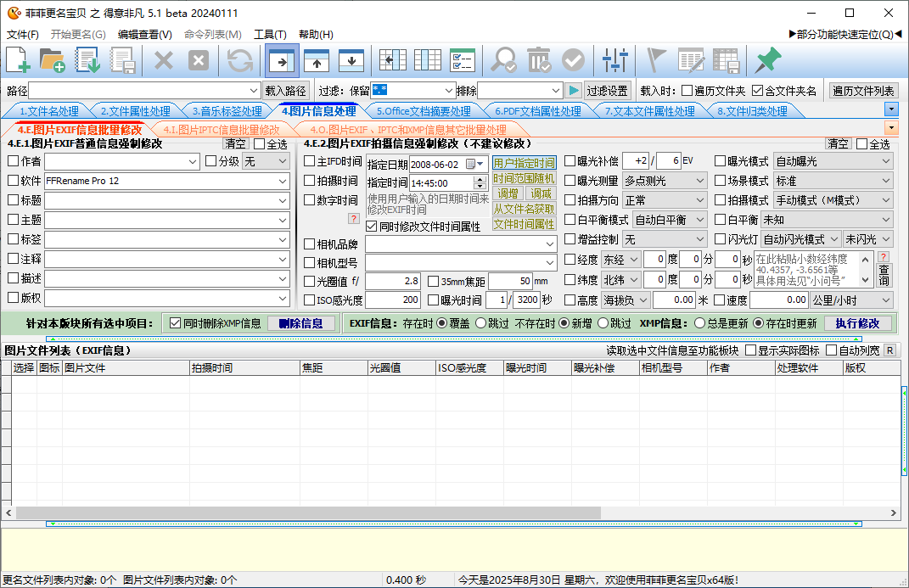Screen dimensions: 909x588
Task: Click the 删除信息 button
Action: (300, 323)
